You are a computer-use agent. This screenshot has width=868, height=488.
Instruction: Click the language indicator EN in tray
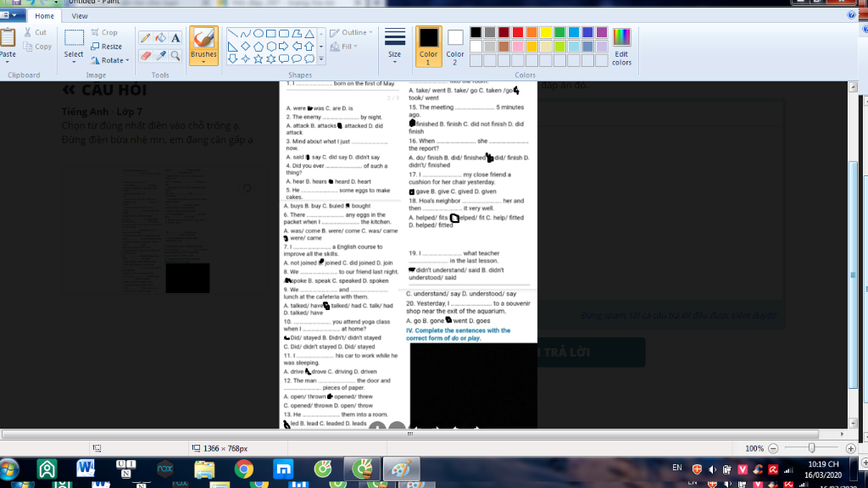(x=677, y=468)
